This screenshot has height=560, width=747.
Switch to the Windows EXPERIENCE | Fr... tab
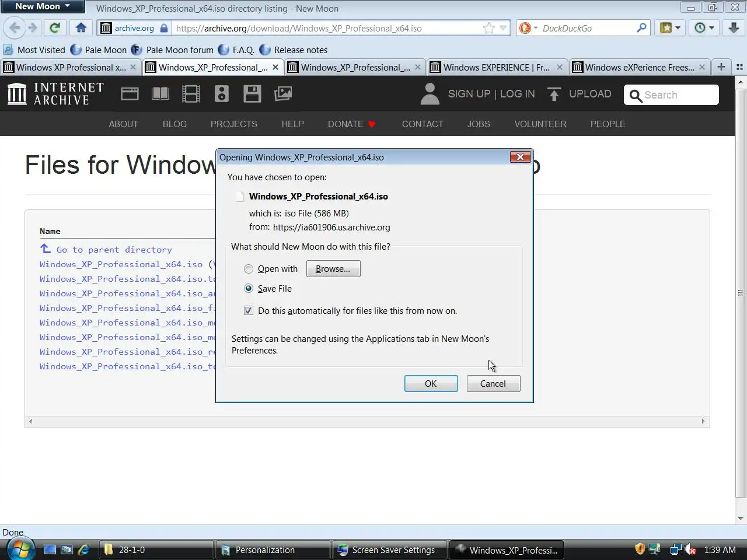click(x=497, y=67)
